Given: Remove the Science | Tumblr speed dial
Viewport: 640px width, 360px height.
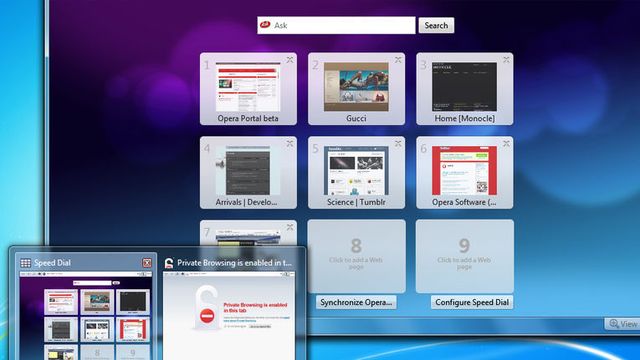Looking at the screenshot, I should pyautogui.click(x=398, y=144).
